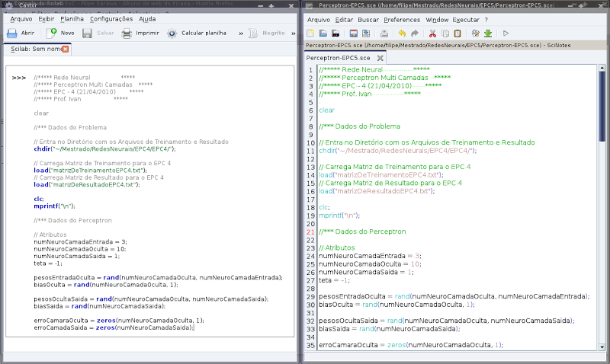
Task: Expand overflow chevron after Negrito
Action: pos(294,34)
